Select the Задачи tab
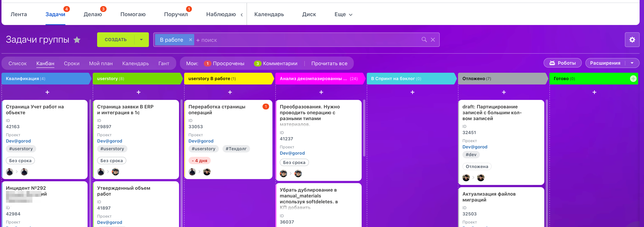This screenshot has height=227, width=644. (55, 15)
